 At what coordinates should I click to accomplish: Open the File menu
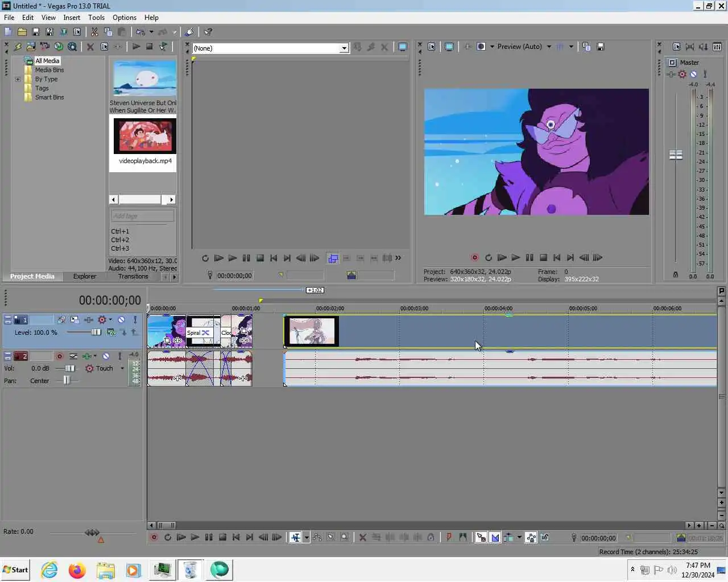tap(9, 18)
